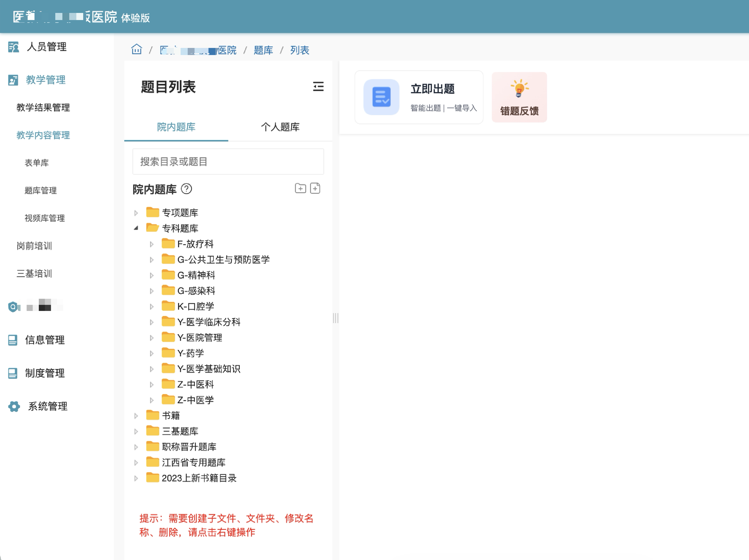
Task: Click the 题库 breadcrumb link
Action: click(x=263, y=50)
